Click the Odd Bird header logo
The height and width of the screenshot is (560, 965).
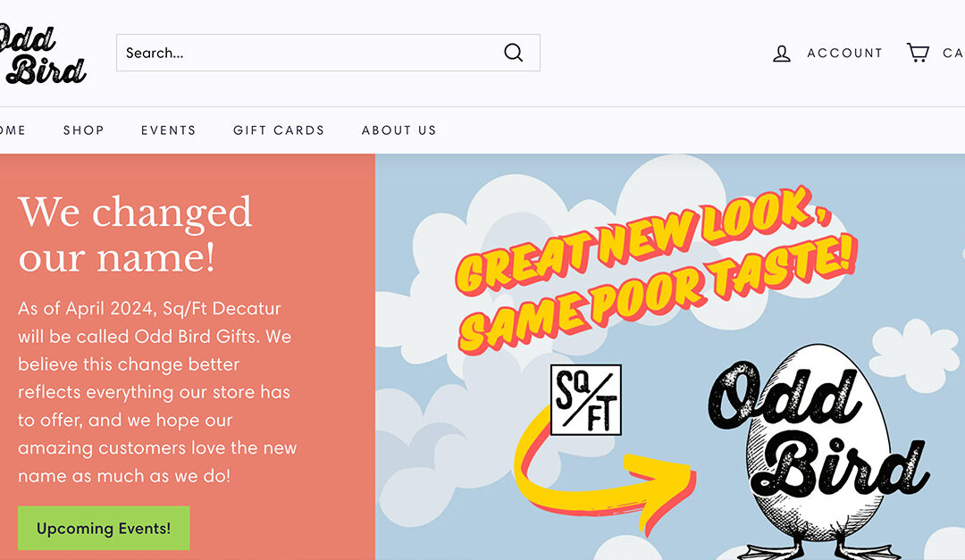(42, 54)
